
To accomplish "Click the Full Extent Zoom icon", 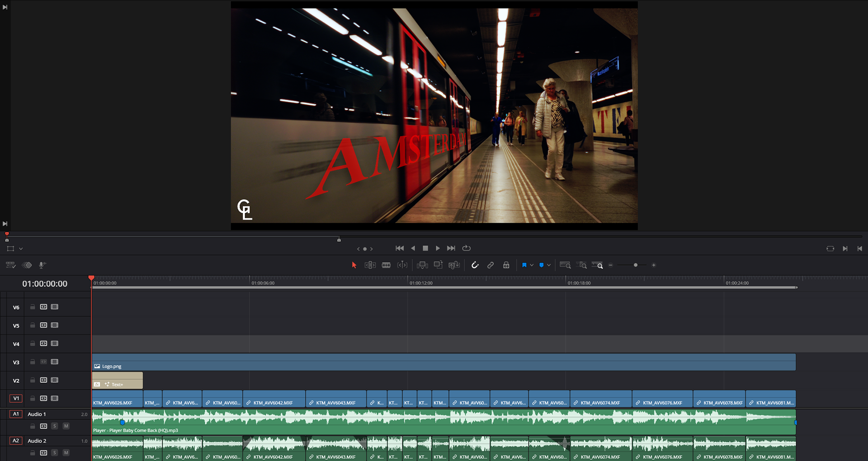I will point(565,265).
